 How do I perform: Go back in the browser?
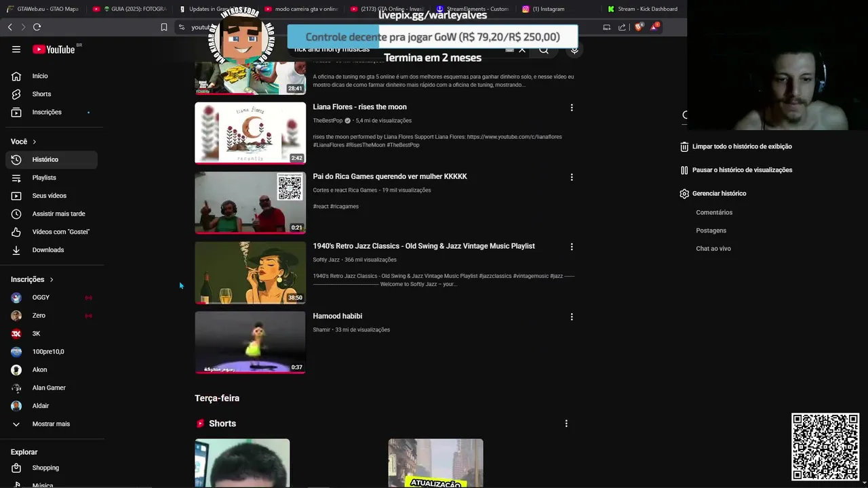coord(9,27)
